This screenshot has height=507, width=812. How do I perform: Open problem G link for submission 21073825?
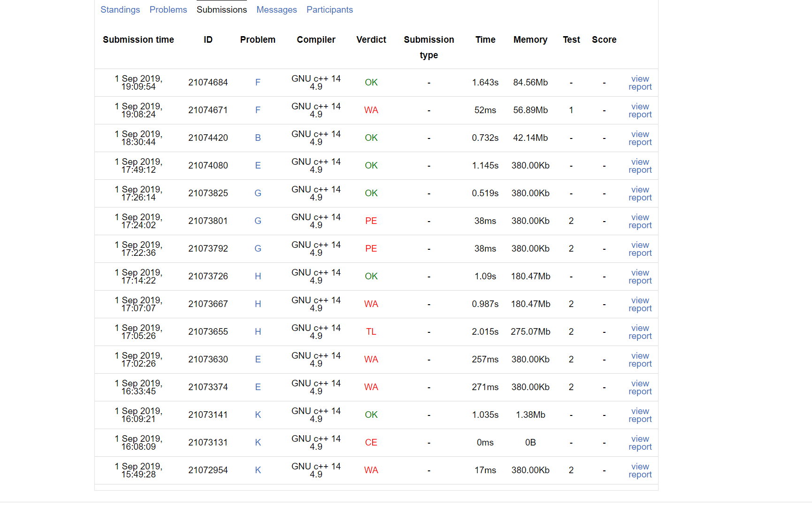tap(258, 193)
